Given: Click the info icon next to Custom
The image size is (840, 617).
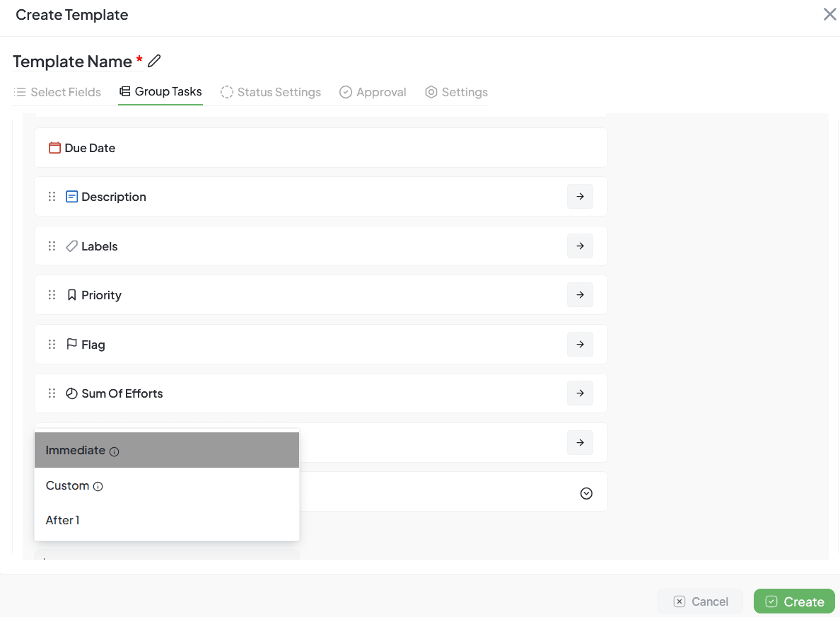Looking at the screenshot, I should coord(98,486).
